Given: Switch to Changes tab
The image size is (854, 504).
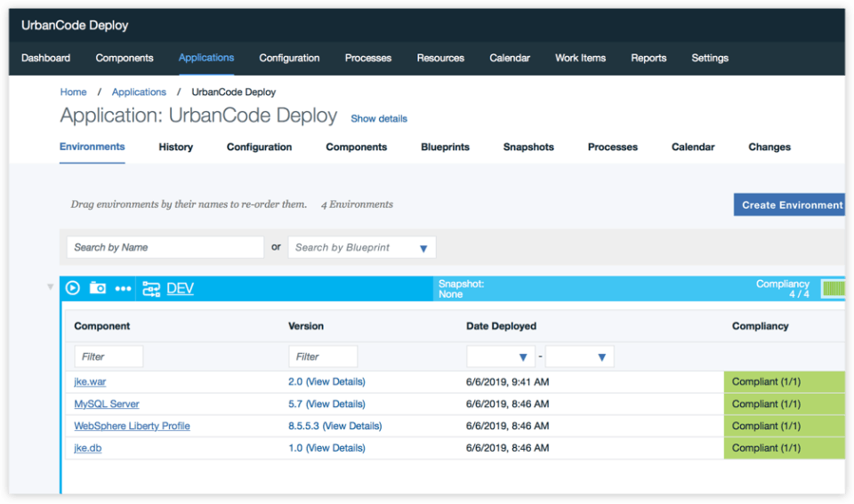Looking at the screenshot, I should [x=769, y=147].
